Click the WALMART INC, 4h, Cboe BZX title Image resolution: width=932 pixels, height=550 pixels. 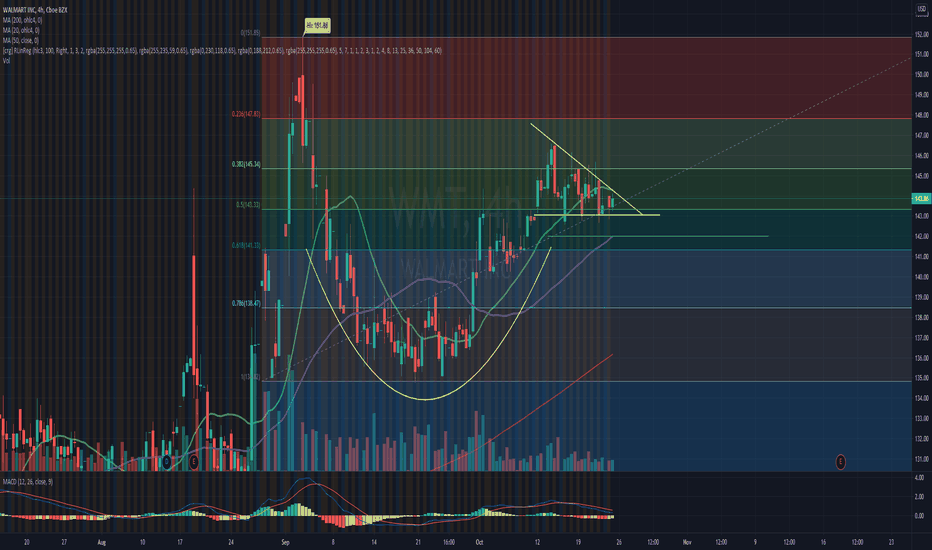pos(34,10)
